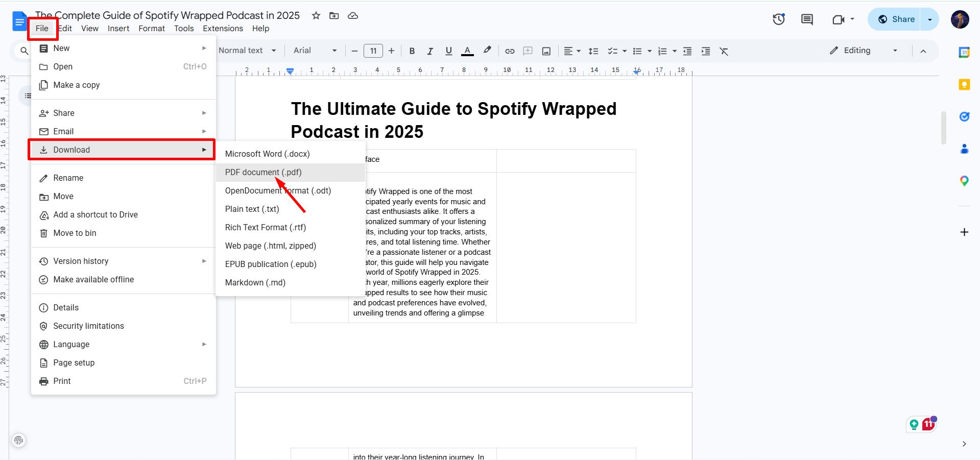The height and width of the screenshot is (460, 980).
Task: Open the comments panel icon
Action: (x=807, y=19)
